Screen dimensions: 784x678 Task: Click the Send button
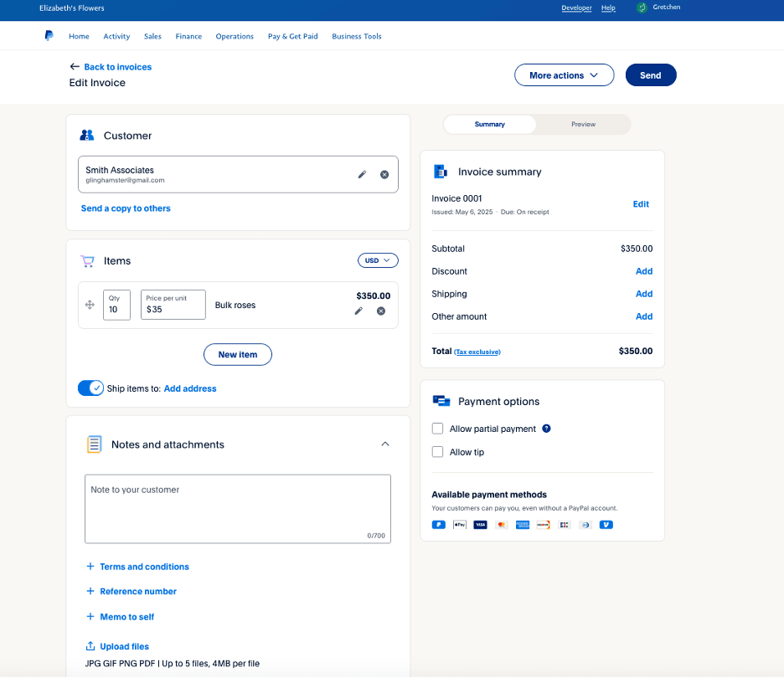coord(650,74)
